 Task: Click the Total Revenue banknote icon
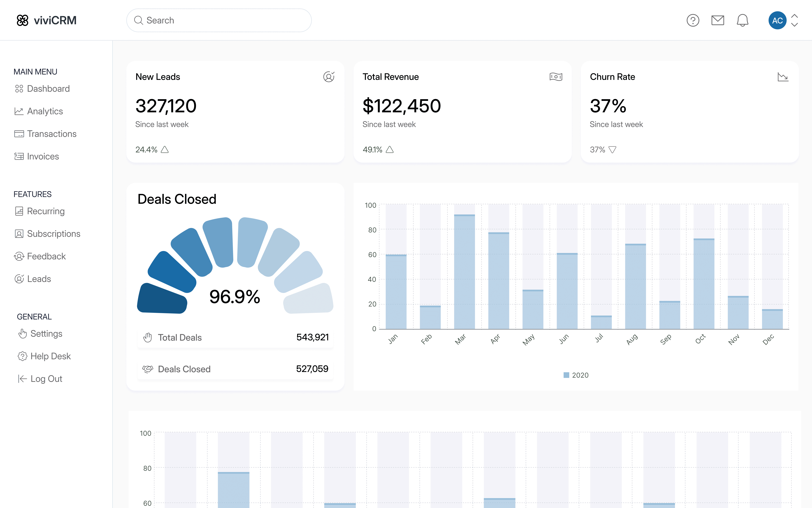coord(556,77)
